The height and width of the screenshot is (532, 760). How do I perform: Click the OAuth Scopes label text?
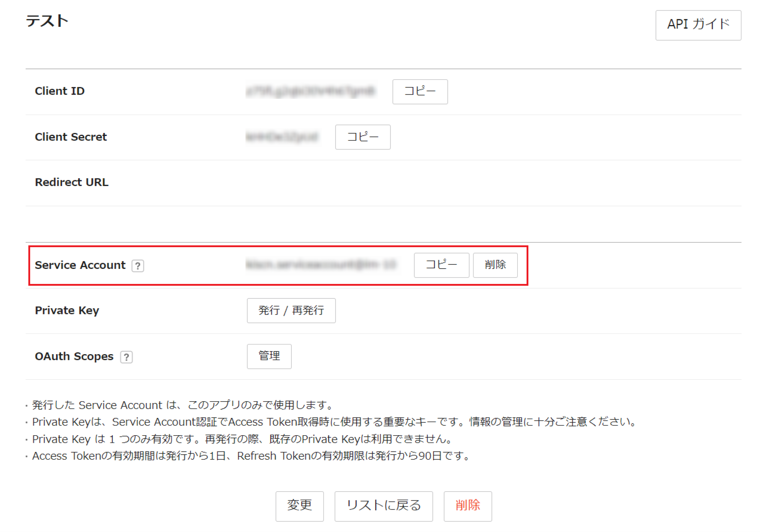tap(74, 356)
